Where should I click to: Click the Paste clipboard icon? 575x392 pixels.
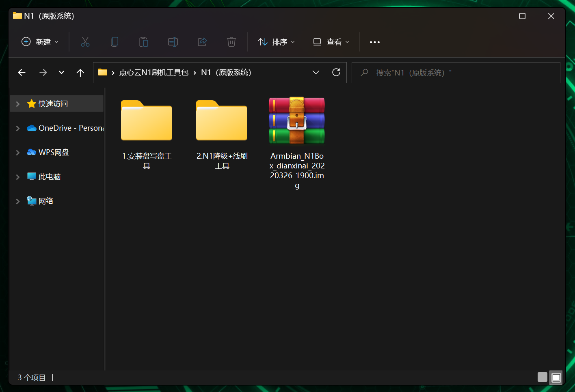click(x=144, y=42)
